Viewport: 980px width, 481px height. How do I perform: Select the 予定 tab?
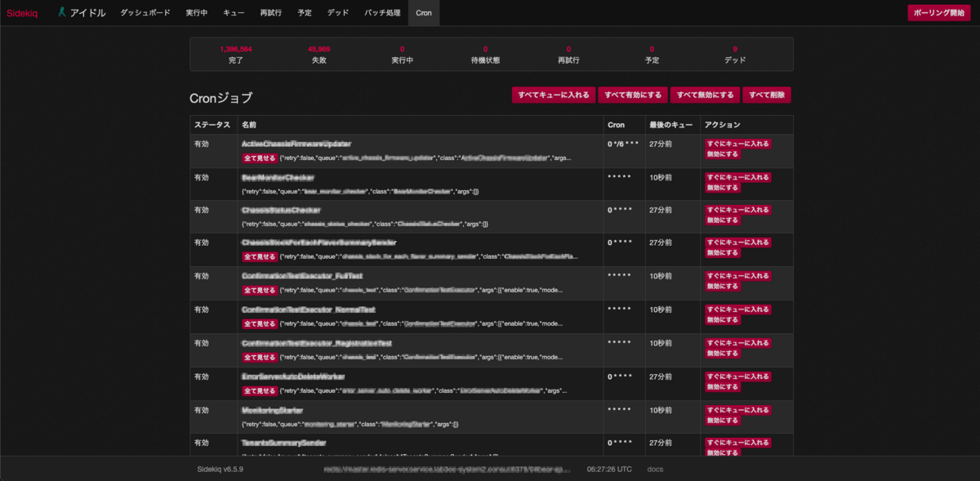[305, 13]
